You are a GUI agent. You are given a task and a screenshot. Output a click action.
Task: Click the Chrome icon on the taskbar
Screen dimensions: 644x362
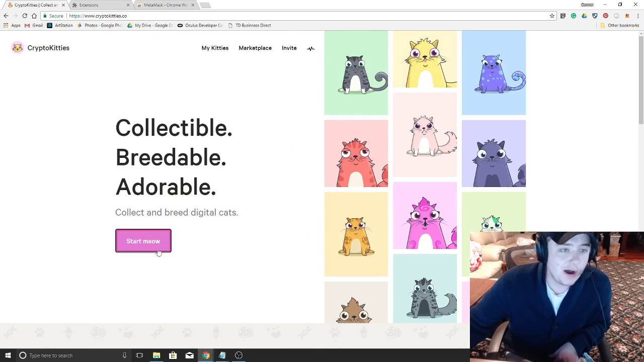coord(206,355)
